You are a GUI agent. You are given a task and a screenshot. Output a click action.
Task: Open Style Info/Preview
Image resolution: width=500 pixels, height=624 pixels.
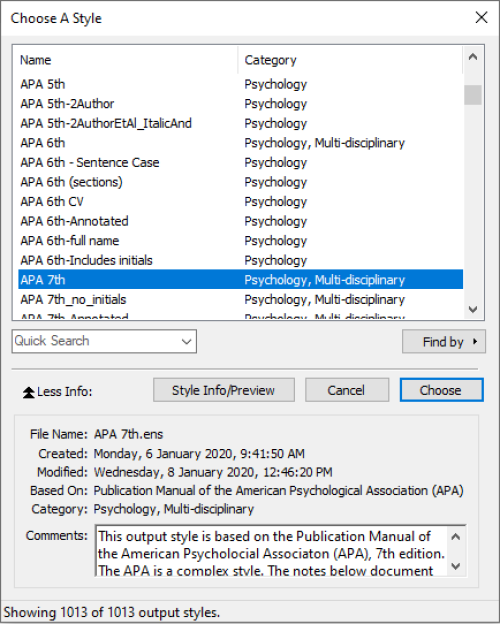click(x=224, y=390)
